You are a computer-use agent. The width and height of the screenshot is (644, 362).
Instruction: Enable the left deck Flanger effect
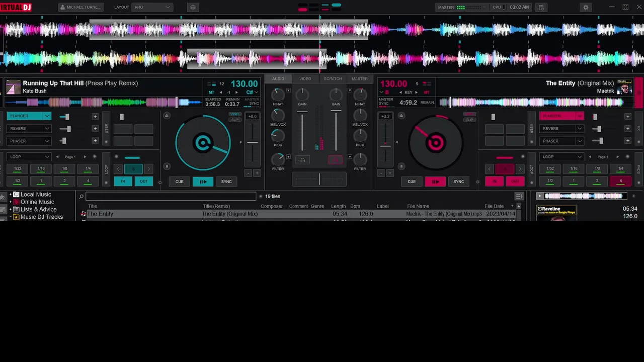(25, 116)
